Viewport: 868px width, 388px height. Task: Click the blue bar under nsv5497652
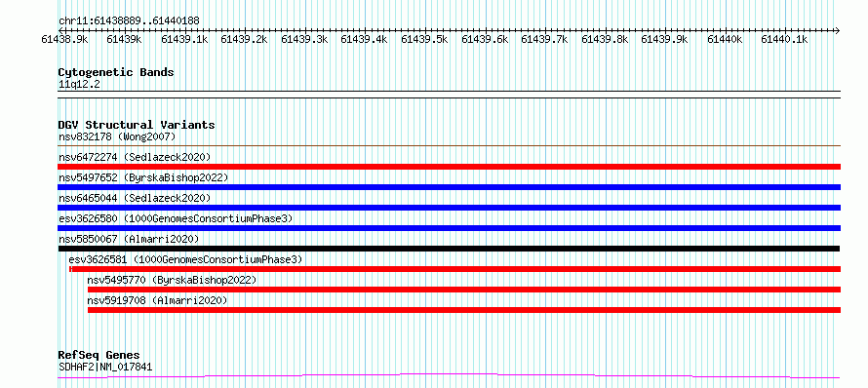click(449, 187)
